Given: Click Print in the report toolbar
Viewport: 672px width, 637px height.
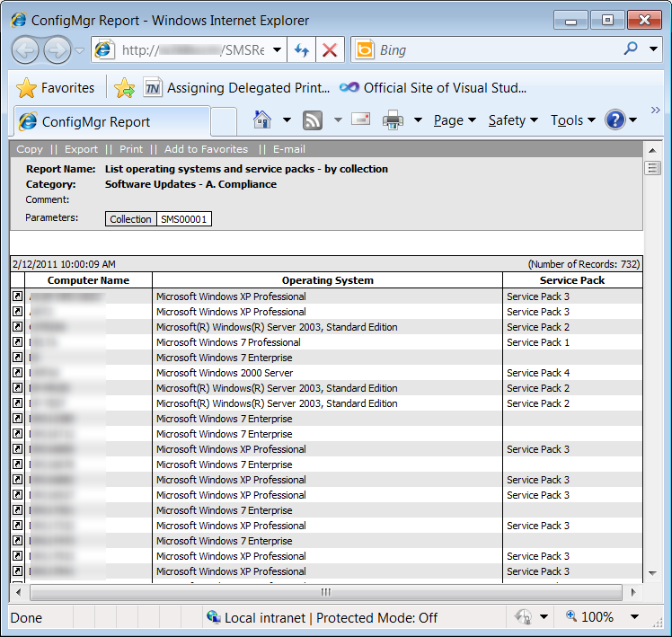Looking at the screenshot, I should [x=131, y=149].
